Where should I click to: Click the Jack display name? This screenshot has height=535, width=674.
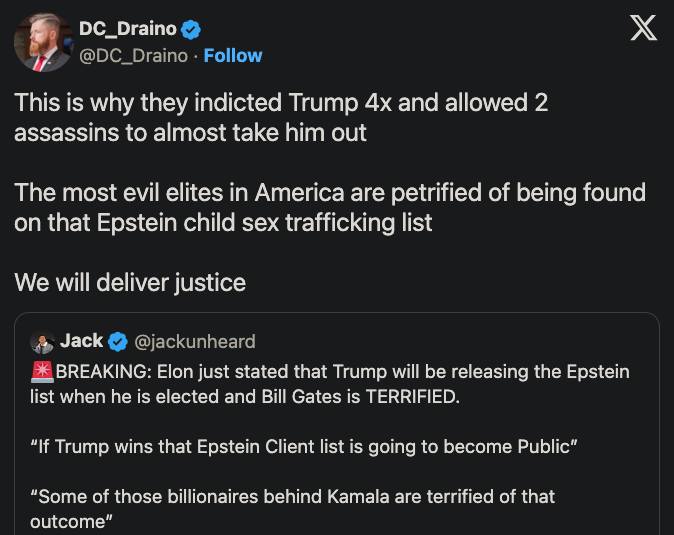point(81,341)
